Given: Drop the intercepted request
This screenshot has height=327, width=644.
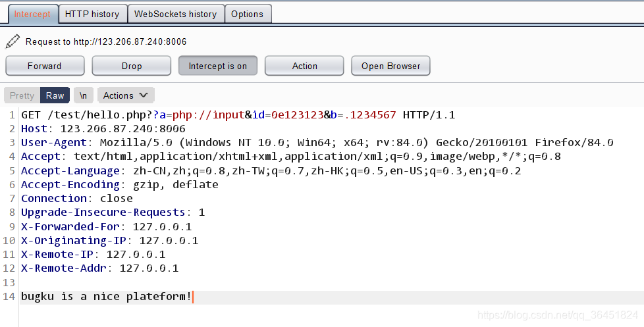Looking at the screenshot, I should [x=132, y=66].
